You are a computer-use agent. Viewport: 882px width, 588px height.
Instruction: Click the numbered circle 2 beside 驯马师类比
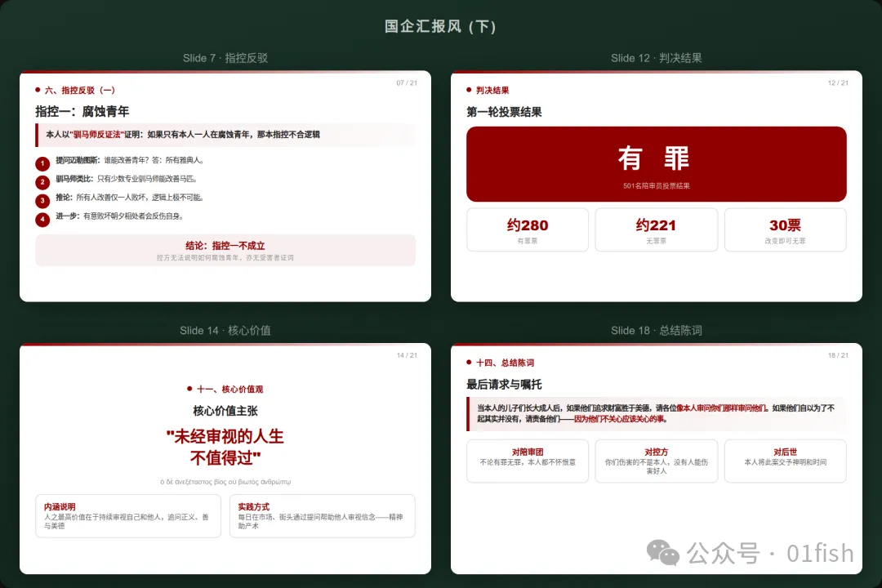pos(42,182)
